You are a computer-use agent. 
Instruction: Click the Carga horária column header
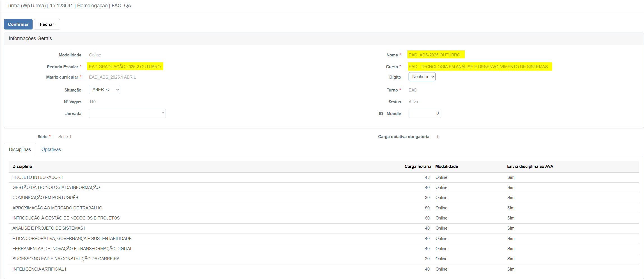point(418,166)
